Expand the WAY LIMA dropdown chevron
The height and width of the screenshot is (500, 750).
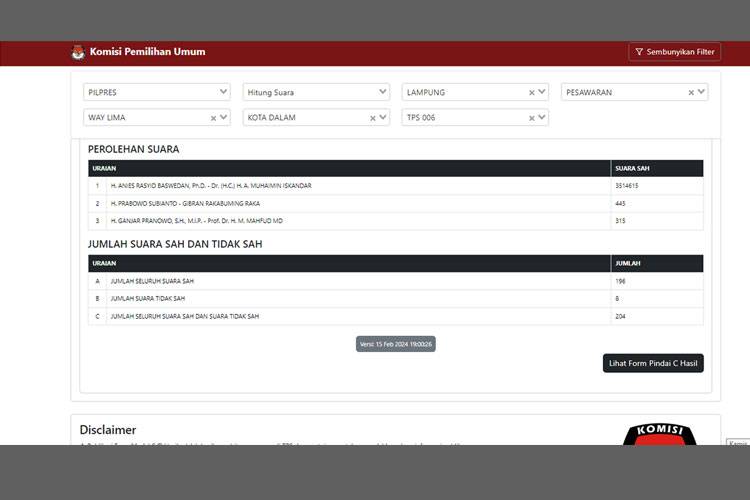click(223, 118)
